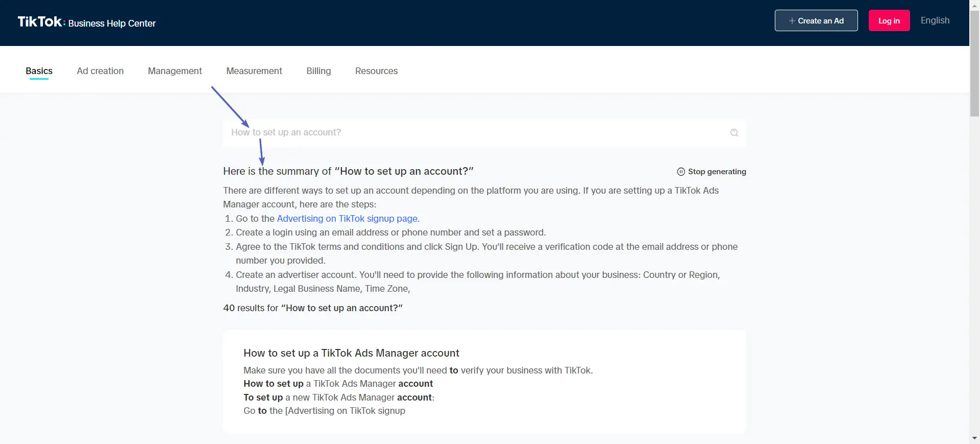Click the Log in button
The image size is (980, 444).
(889, 20)
